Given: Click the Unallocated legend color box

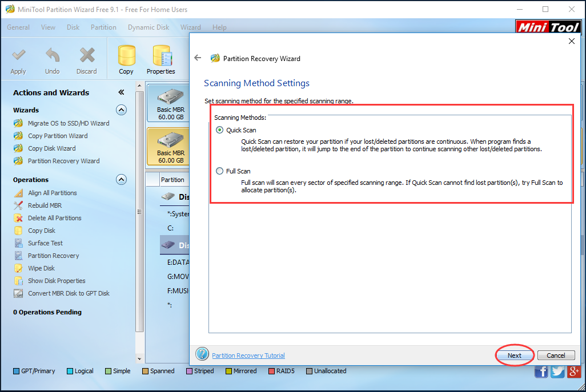Looking at the screenshot, I should pyautogui.click(x=309, y=371).
